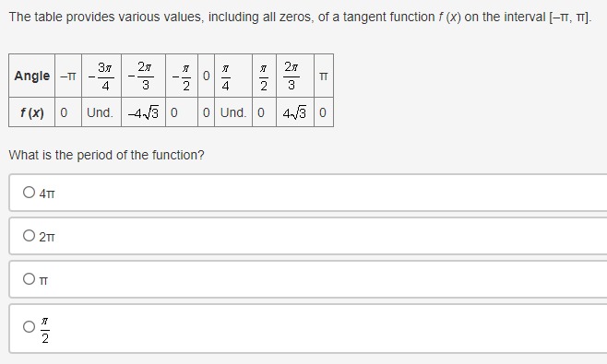Click the negative 2π/3 angle cell
Image resolution: width=607 pixels, height=364 pixels.
(x=143, y=76)
